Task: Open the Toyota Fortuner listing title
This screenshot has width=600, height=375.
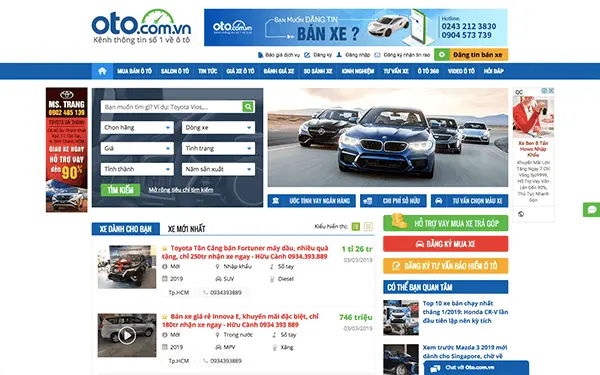Action: [x=245, y=252]
